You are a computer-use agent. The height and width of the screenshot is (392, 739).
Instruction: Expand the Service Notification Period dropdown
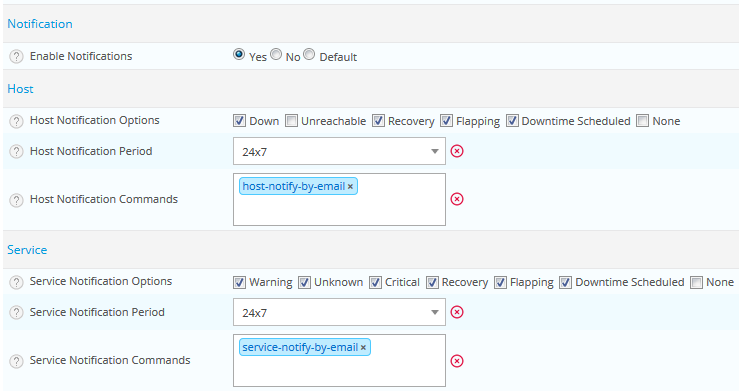pyautogui.click(x=339, y=312)
